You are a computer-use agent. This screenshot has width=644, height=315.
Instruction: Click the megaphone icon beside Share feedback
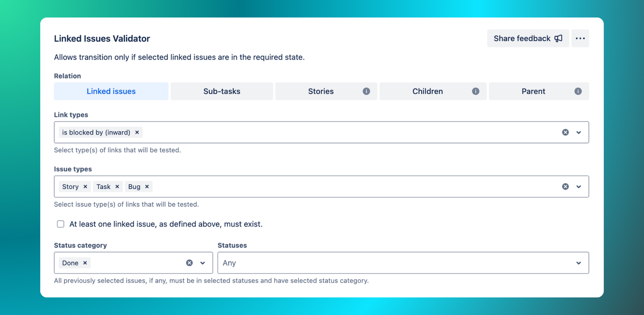559,38
